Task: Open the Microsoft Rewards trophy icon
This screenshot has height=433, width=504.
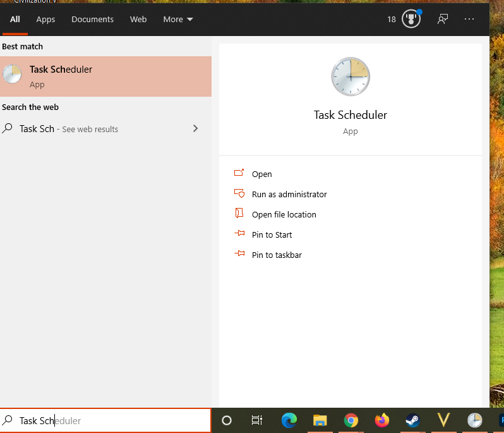Action: click(411, 19)
